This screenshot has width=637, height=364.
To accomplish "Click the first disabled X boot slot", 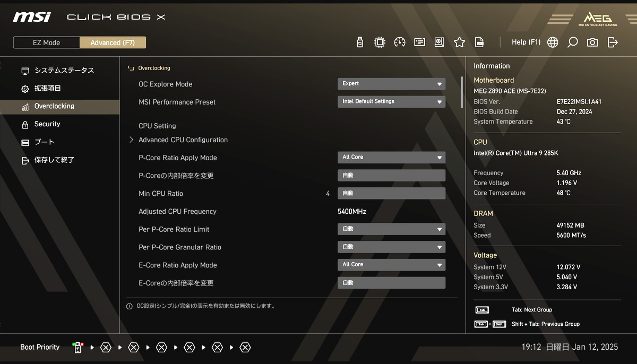I will (106, 348).
